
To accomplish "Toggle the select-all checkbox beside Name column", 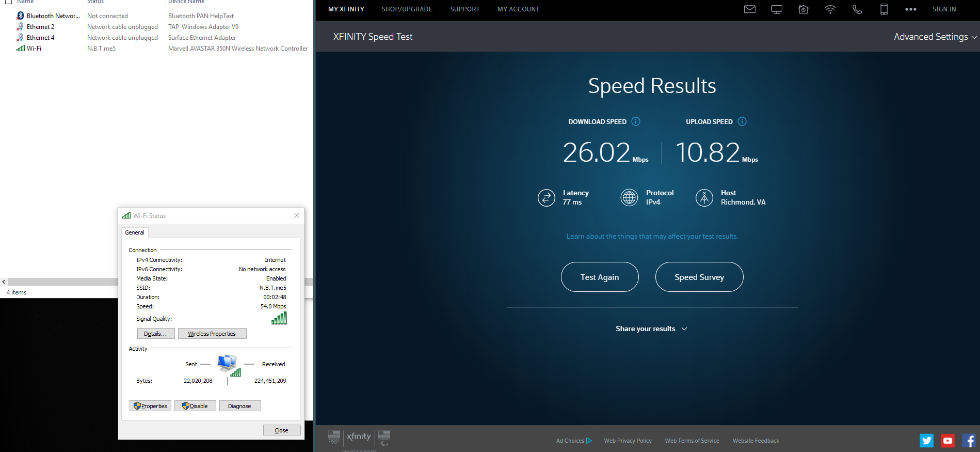I will coord(8,2).
